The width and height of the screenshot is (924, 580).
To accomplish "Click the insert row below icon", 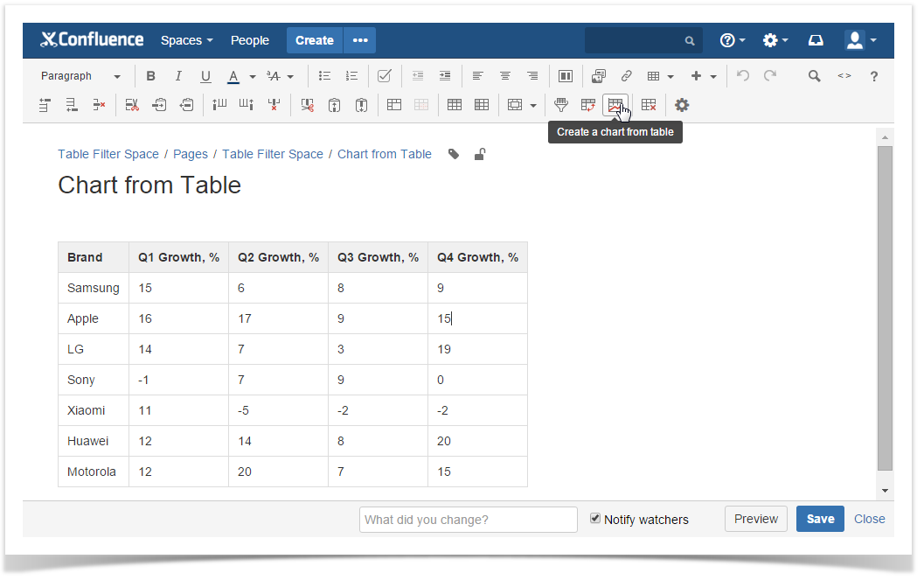I will tap(72, 106).
